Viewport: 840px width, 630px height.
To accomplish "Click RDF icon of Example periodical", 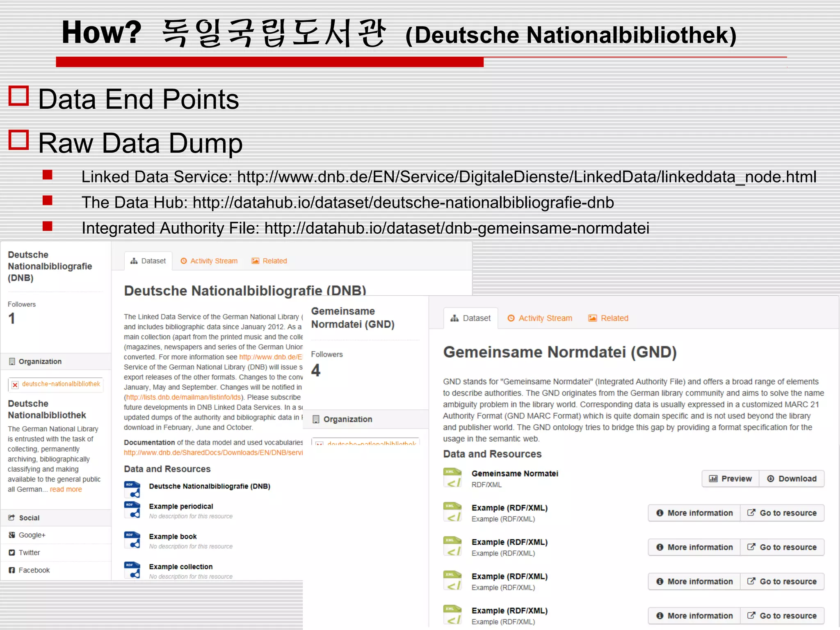I will click(132, 510).
